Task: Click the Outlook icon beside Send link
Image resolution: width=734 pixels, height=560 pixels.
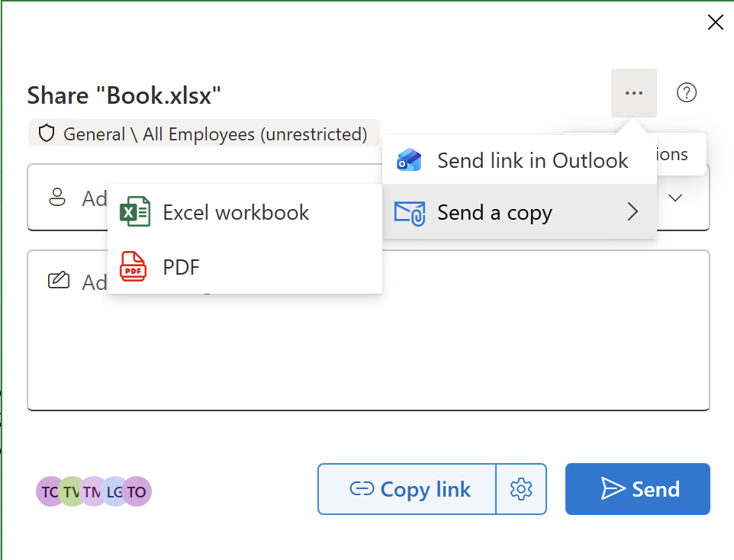Action: 409,160
